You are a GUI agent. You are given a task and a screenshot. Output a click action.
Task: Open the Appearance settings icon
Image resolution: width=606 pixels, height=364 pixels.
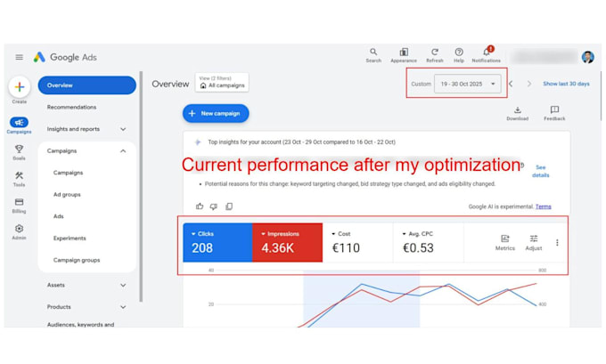click(404, 55)
